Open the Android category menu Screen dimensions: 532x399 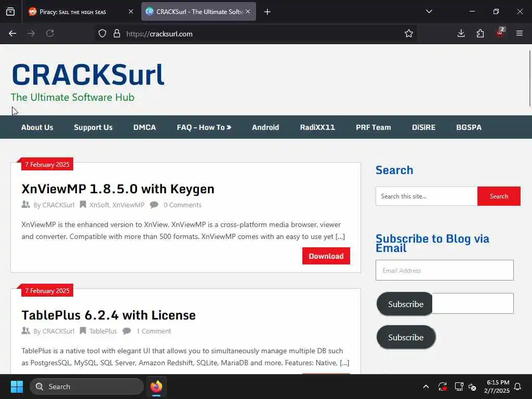tap(265, 127)
